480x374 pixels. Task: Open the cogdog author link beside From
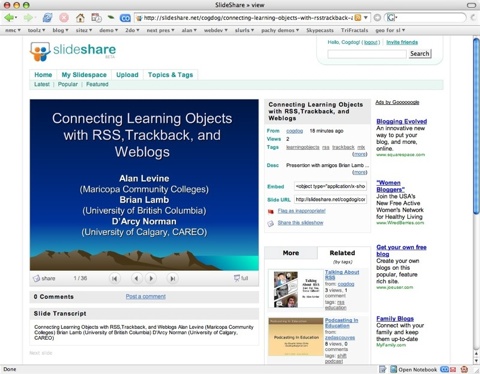tap(294, 131)
